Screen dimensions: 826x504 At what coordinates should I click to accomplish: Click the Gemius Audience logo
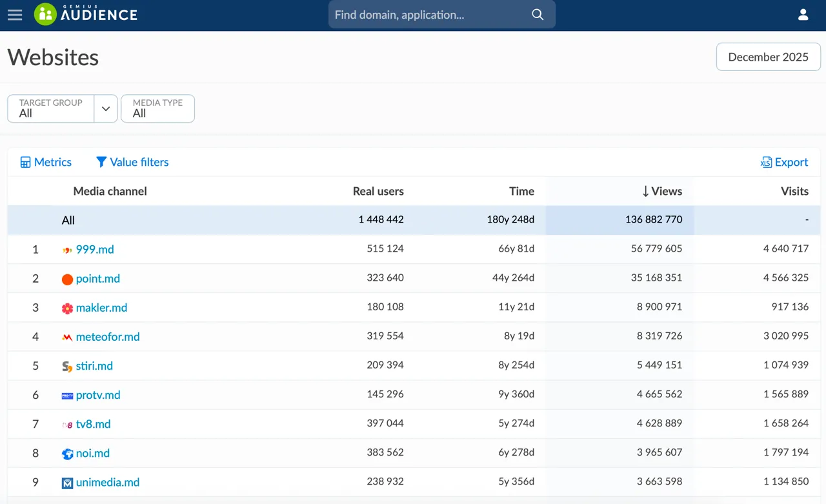86,14
